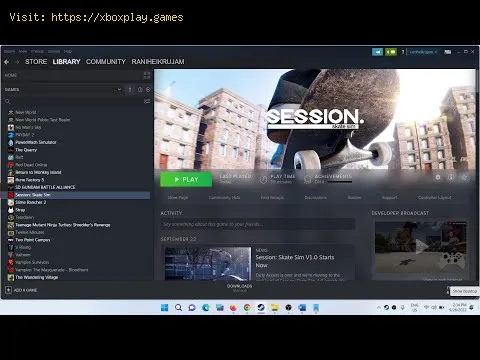Open File Explorer from taskbar
This screenshot has width=480, height=360.
pos(275,307)
